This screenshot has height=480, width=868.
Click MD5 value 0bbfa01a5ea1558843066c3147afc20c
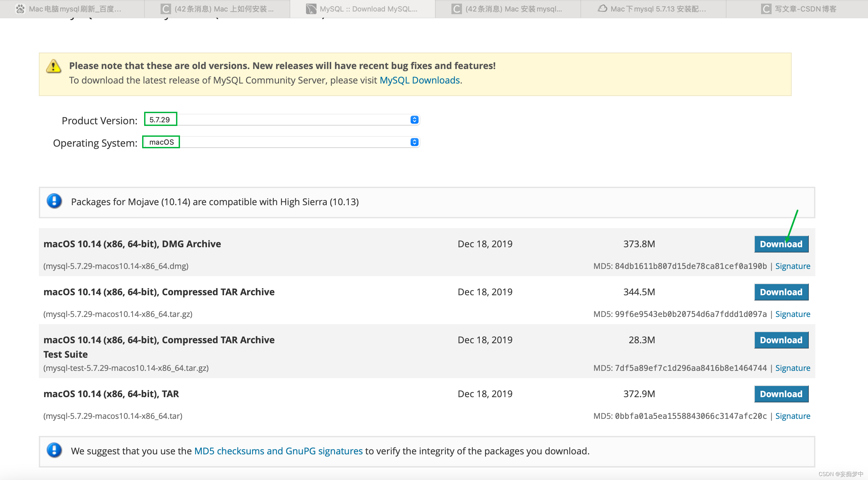691,416
